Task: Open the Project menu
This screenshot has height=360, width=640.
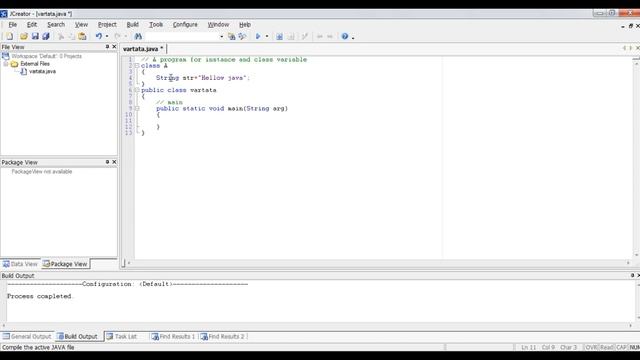Action: [107, 24]
